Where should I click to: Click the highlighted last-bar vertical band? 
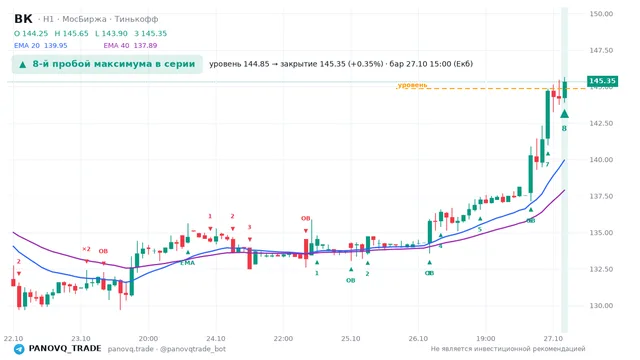click(x=564, y=169)
